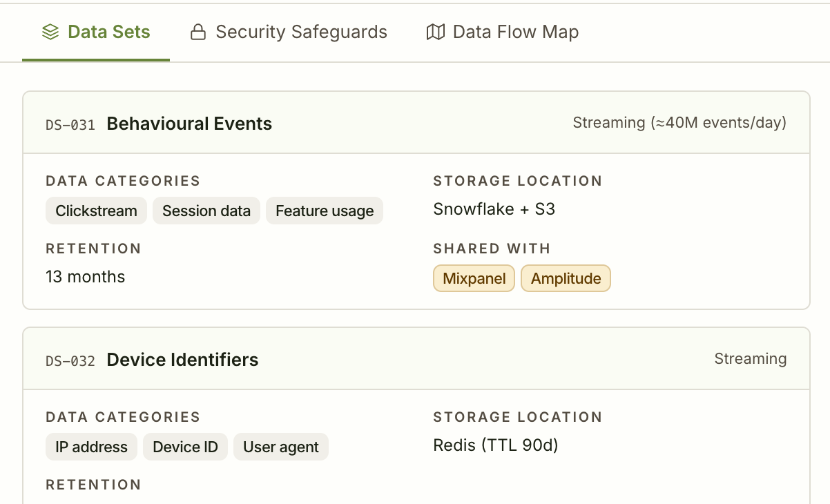
Task: Select the Feature usage category tag
Action: (x=325, y=211)
